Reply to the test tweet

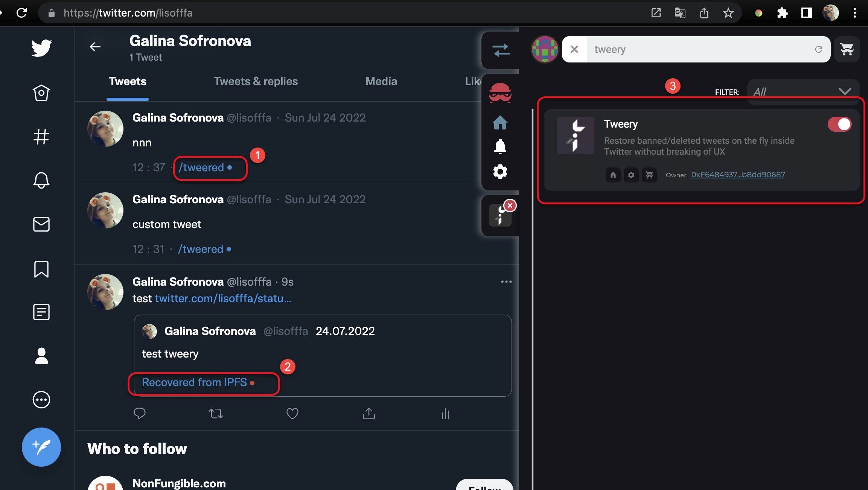[140, 414]
